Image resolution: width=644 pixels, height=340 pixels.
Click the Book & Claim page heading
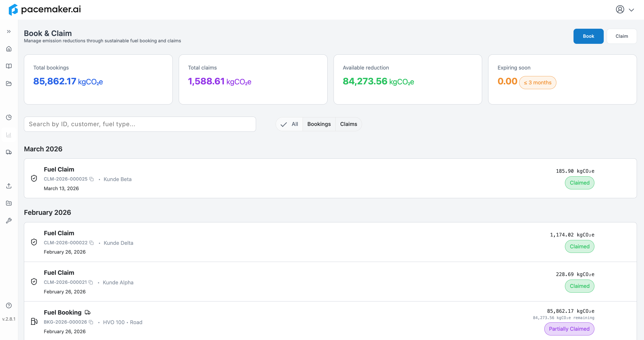tap(48, 33)
